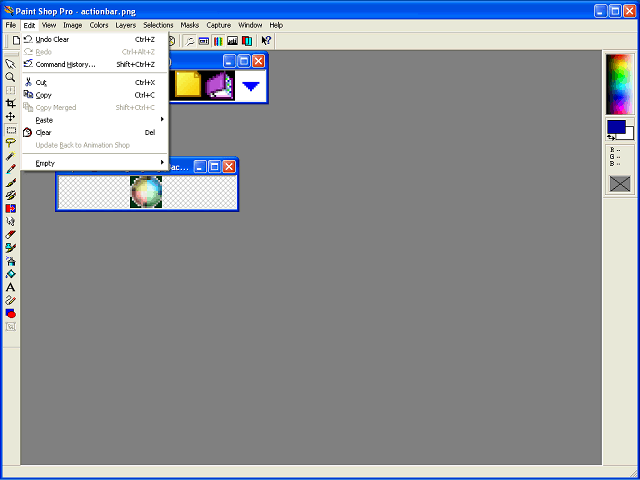
Task: Select the Draw lines tool
Action: pyautogui.click(x=11, y=300)
